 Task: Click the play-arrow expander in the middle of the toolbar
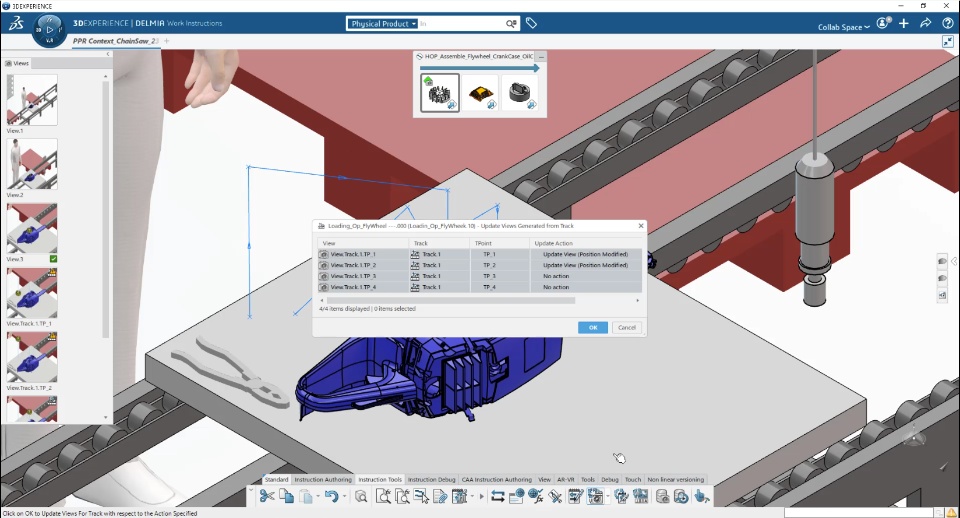point(481,496)
